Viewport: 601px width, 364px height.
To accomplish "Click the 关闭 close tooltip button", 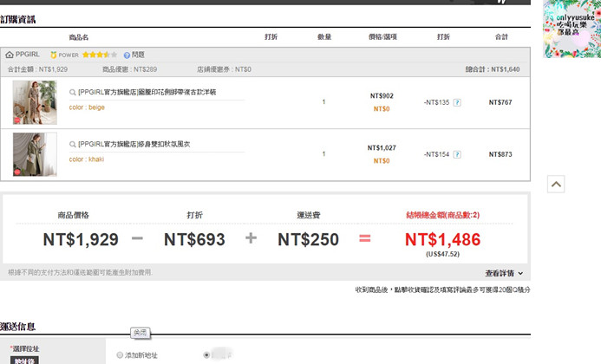I will tap(140, 333).
